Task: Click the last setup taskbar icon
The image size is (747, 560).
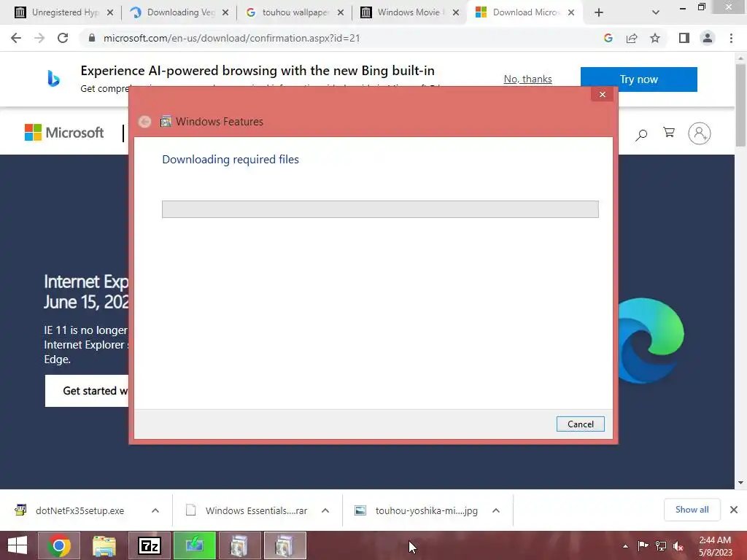Action: [x=285, y=545]
